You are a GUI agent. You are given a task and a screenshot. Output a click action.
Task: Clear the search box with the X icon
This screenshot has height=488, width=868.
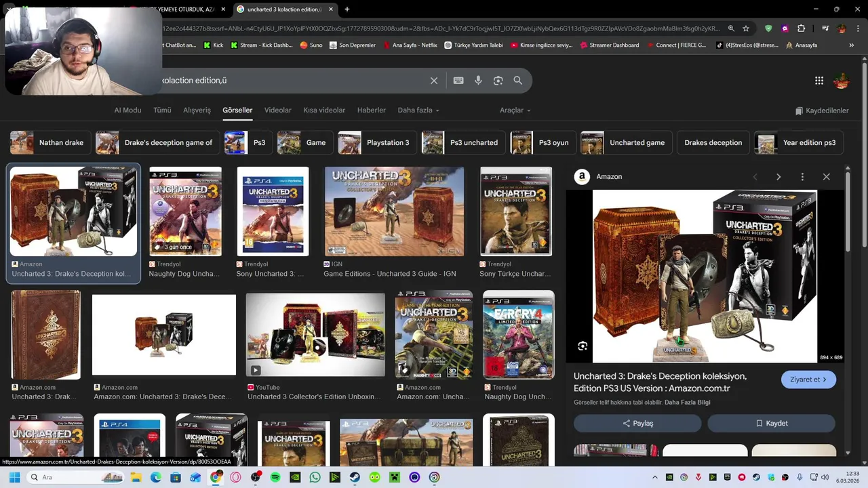click(434, 81)
